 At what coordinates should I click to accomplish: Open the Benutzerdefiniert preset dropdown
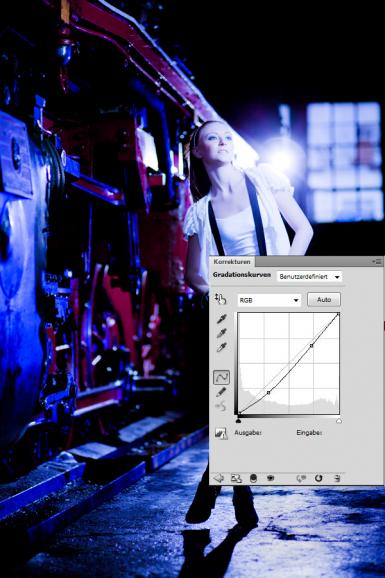[309, 276]
